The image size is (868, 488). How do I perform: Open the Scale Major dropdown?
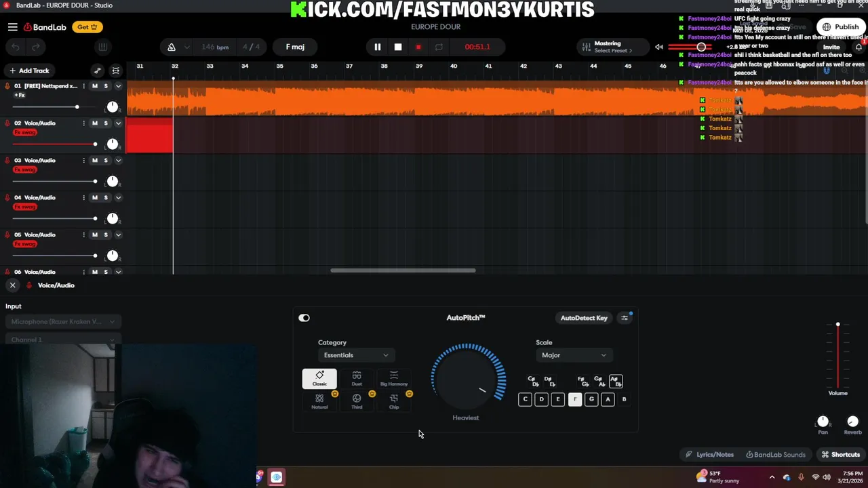point(574,355)
